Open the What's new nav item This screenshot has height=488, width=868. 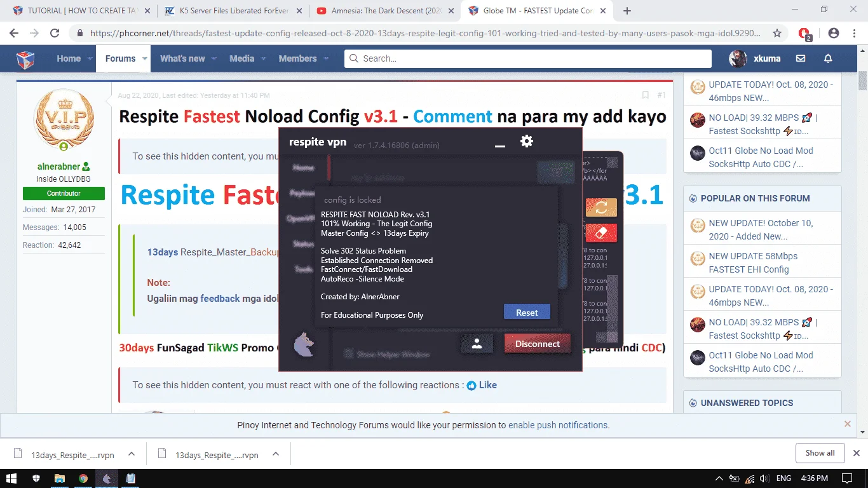[182, 58]
